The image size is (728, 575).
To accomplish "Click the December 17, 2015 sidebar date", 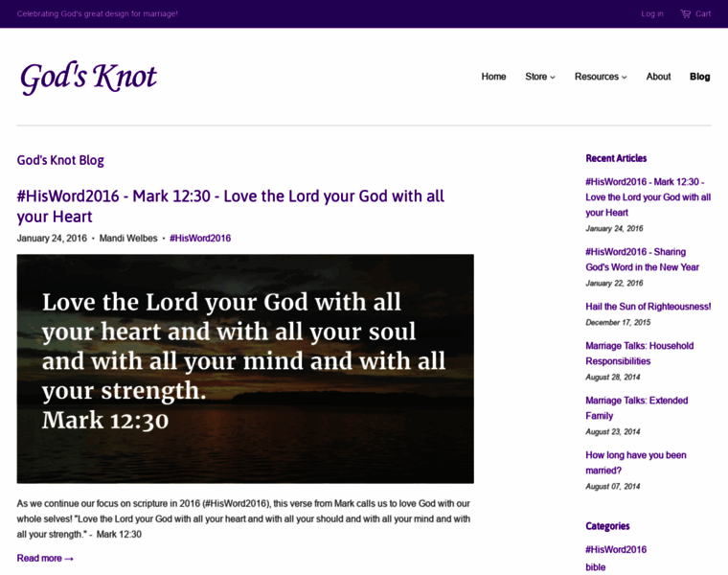I will (618, 322).
